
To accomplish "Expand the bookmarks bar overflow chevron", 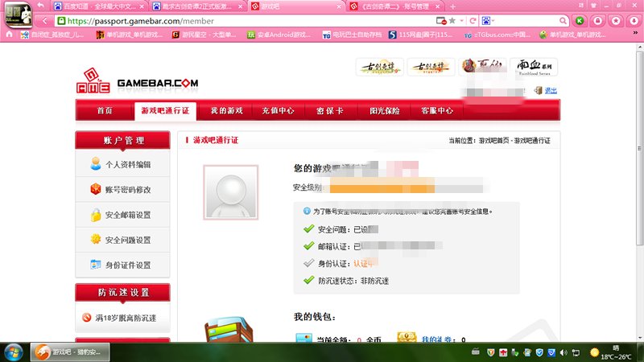I will tap(635, 34).
